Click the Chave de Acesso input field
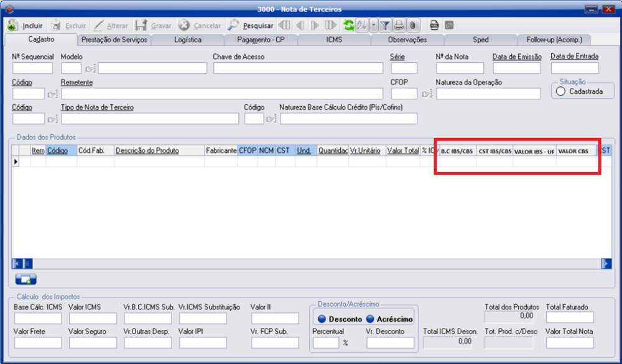This screenshot has width=622, height=364. (296, 68)
